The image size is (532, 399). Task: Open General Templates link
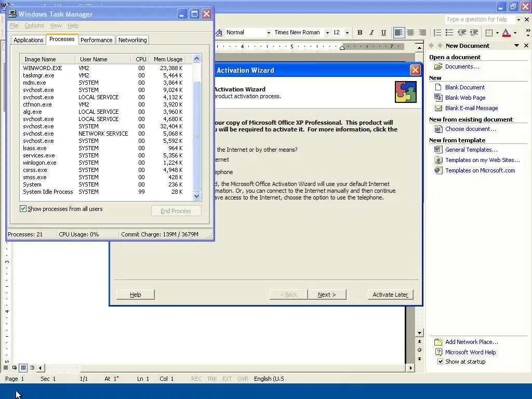tap(471, 150)
